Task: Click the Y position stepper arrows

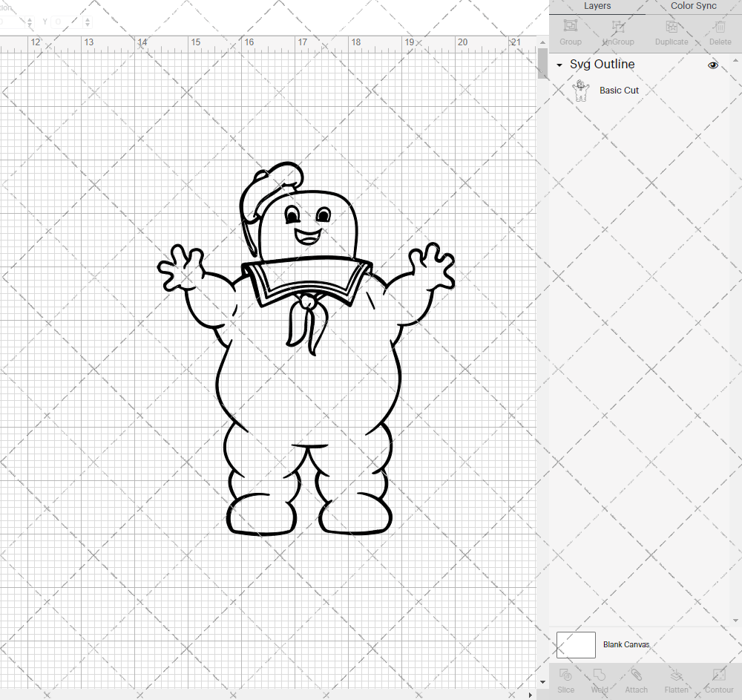Action: click(x=88, y=22)
